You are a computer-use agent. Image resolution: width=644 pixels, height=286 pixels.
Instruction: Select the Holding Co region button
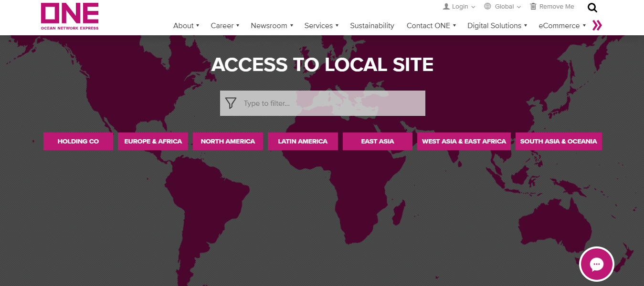(x=78, y=142)
